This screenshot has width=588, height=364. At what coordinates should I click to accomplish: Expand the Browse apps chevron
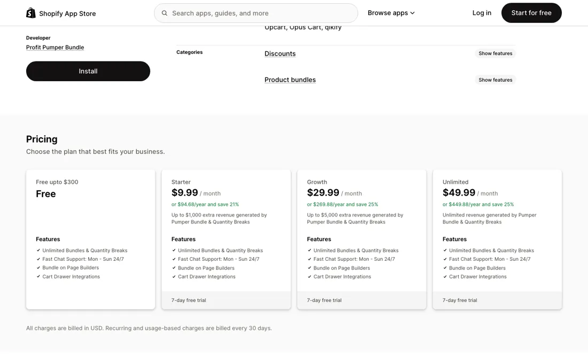click(x=413, y=13)
